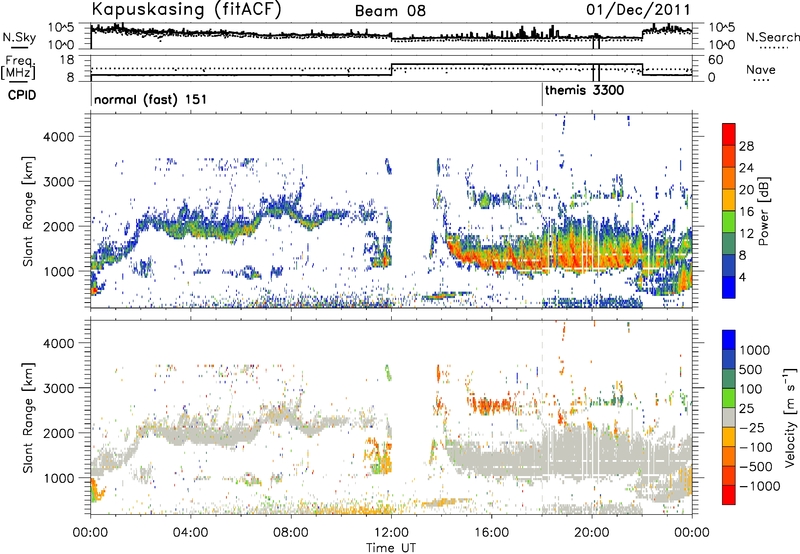
Task: Pick the red top segment of Power colorbar
Action: 729,134
